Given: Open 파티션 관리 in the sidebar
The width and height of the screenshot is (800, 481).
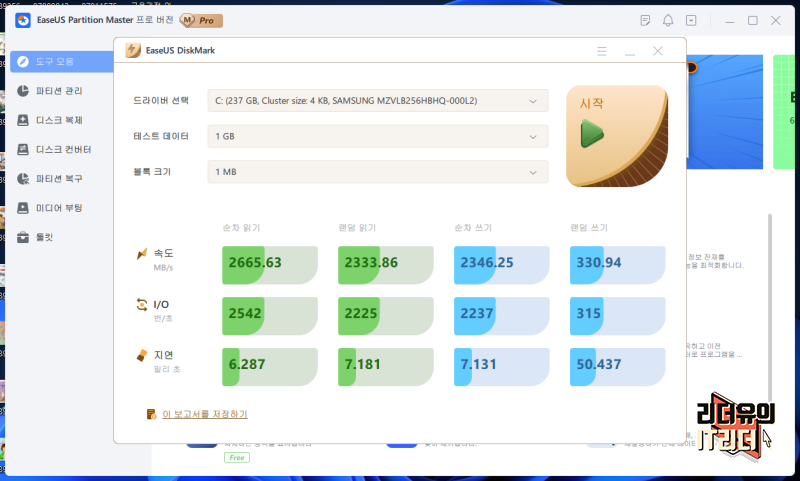Looking at the screenshot, I should coord(59,91).
